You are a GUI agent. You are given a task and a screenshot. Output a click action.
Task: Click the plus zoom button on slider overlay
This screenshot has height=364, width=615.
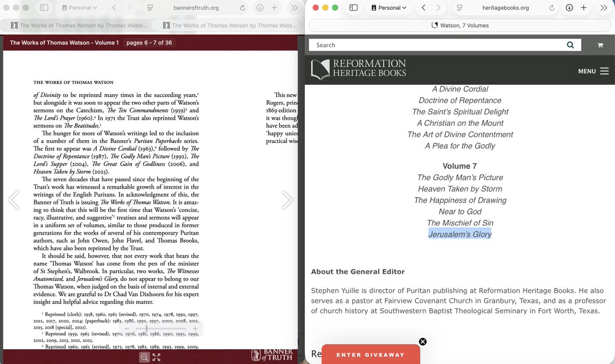[195, 328]
